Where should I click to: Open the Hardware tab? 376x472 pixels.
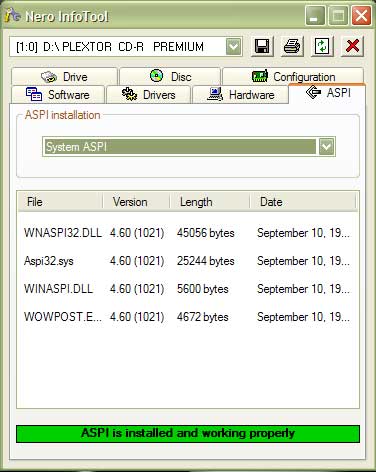pyautogui.click(x=240, y=95)
